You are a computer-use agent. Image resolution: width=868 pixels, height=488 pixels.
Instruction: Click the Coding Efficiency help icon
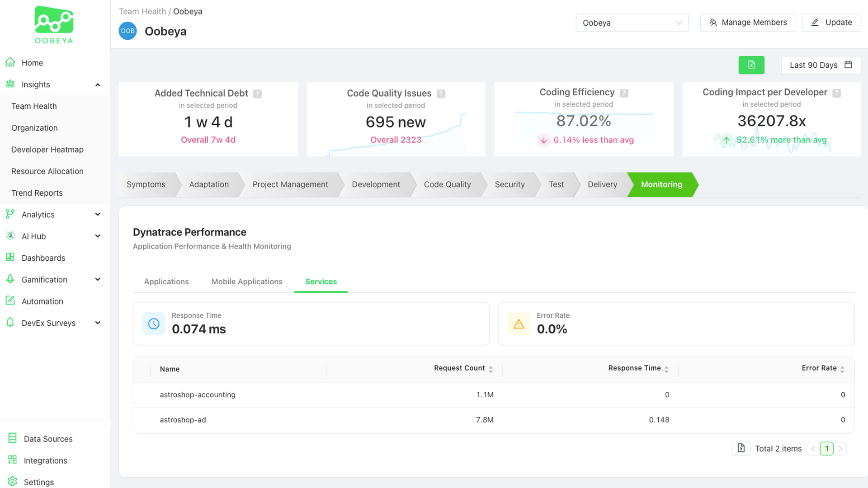[x=624, y=93]
